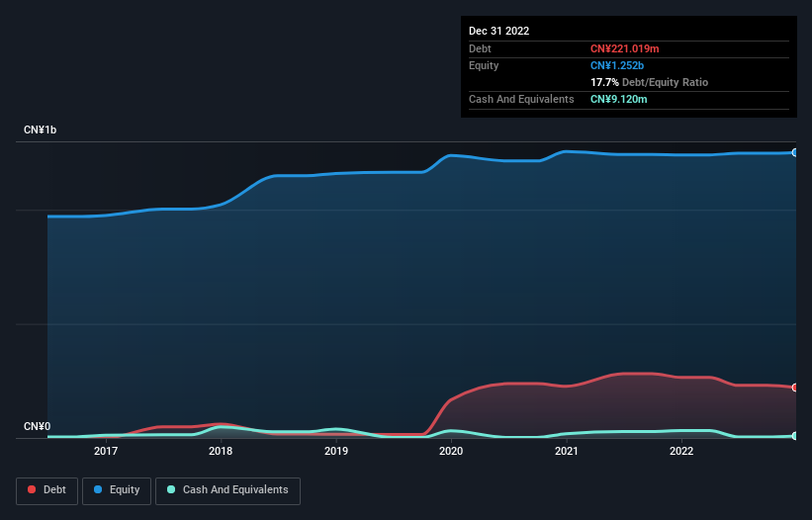
Task: Select the 2020 x-axis label
Action: click(x=451, y=451)
